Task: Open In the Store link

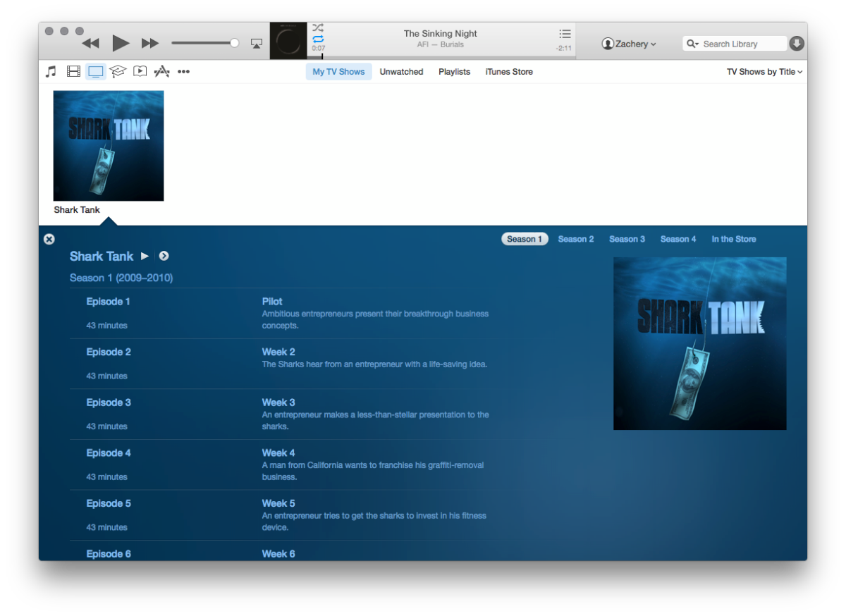Action: pyautogui.click(x=733, y=239)
